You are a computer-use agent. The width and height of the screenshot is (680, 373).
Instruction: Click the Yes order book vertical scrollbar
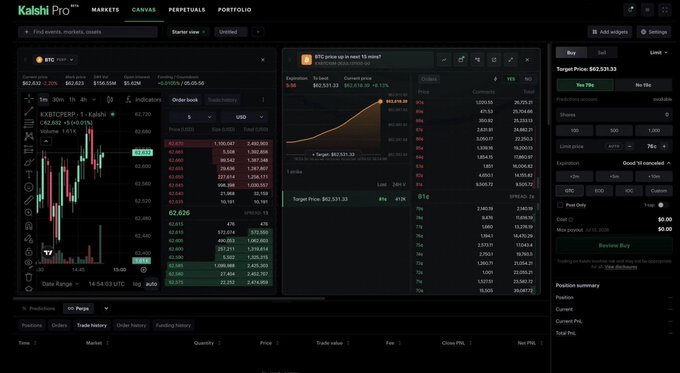tap(538, 183)
